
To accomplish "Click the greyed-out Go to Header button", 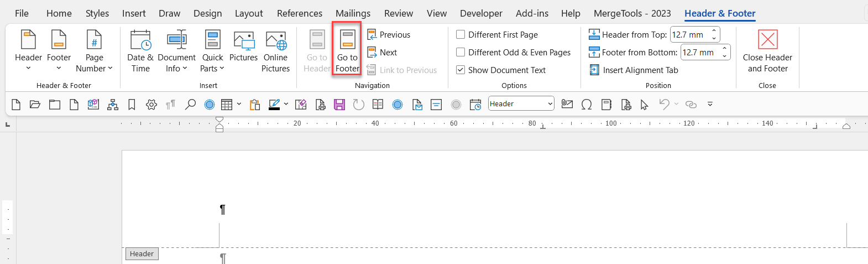I will click(x=317, y=51).
